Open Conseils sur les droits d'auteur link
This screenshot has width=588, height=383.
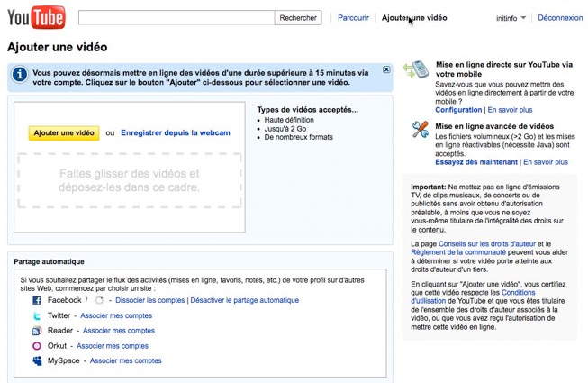[487, 244]
